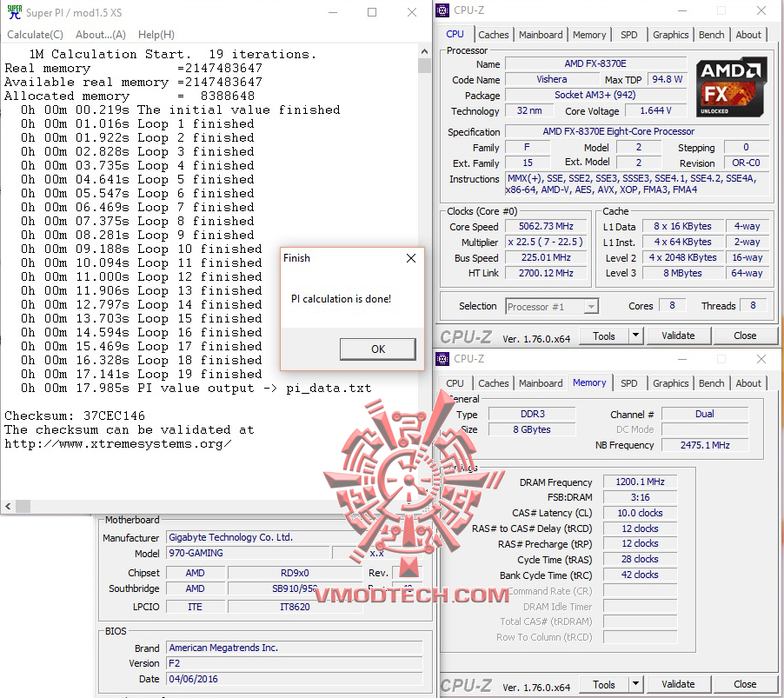
Task: Maximize the Super PI window
Action: (372, 12)
